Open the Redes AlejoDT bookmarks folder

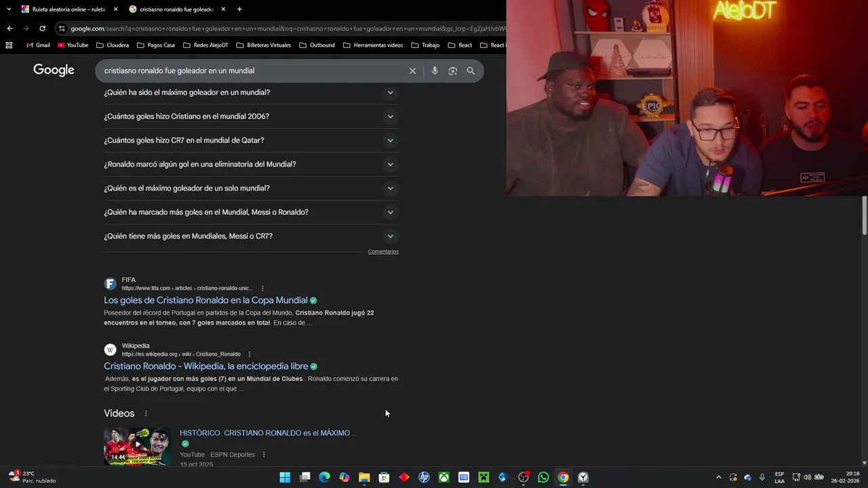[205, 45]
